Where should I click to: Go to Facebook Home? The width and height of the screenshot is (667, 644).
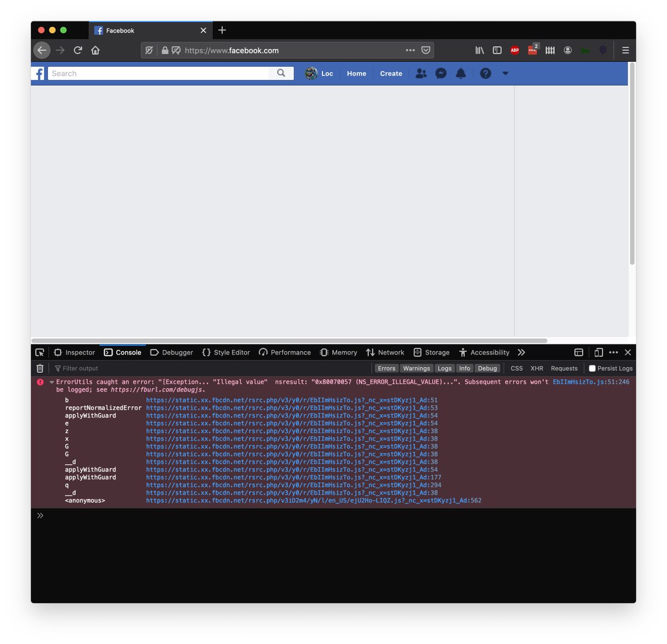356,73
